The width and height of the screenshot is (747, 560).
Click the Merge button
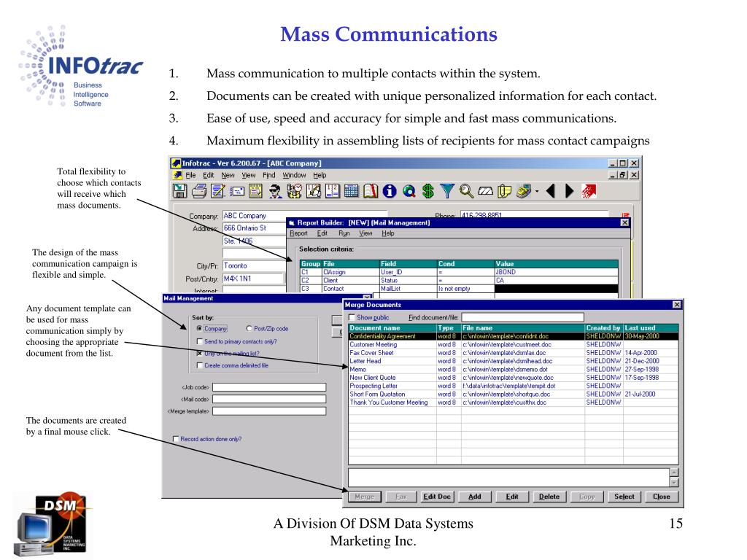click(x=365, y=497)
